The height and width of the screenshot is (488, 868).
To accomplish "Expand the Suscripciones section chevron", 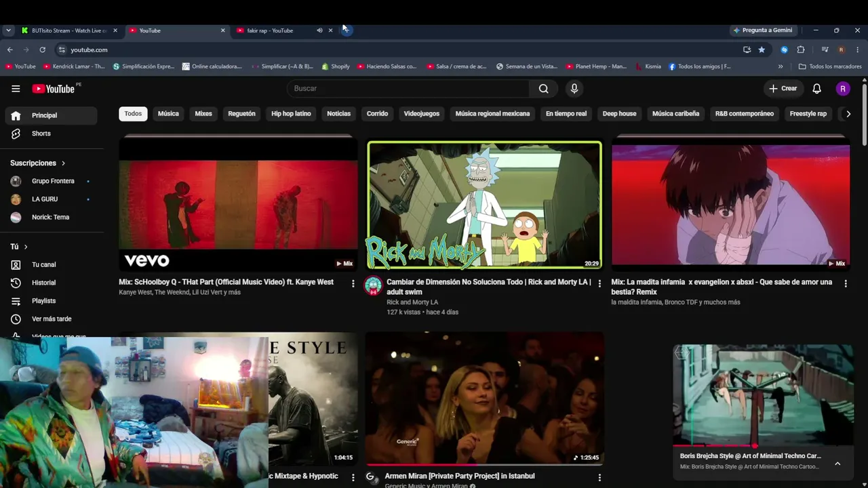I will [x=63, y=163].
